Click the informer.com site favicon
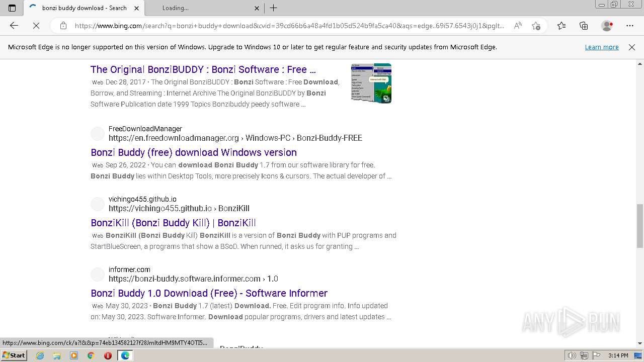This screenshot has height=362, width=644. click(x=98, y=275)
